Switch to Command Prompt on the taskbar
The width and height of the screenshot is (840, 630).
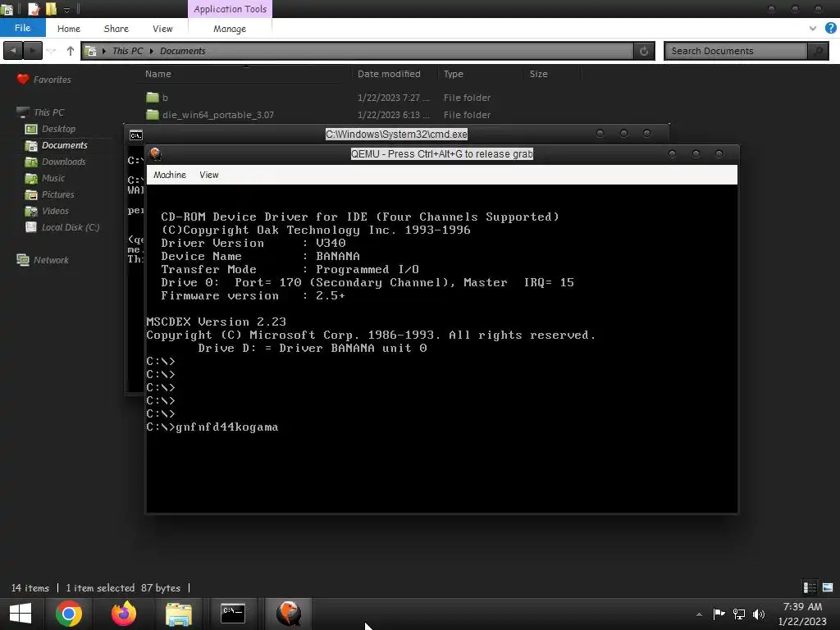coord(233,614)
